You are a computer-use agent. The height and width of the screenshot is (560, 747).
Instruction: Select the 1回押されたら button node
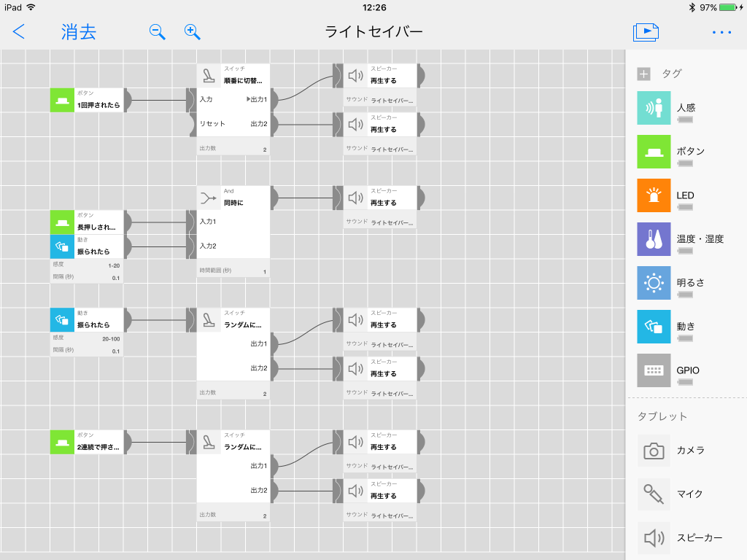click(87, 100)
